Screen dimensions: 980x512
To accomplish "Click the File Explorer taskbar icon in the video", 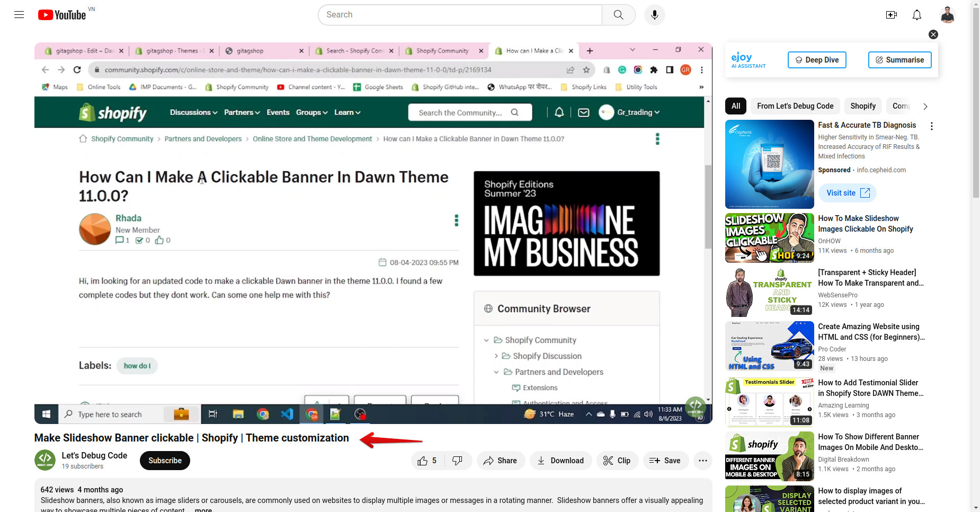I will coord(238,414).
